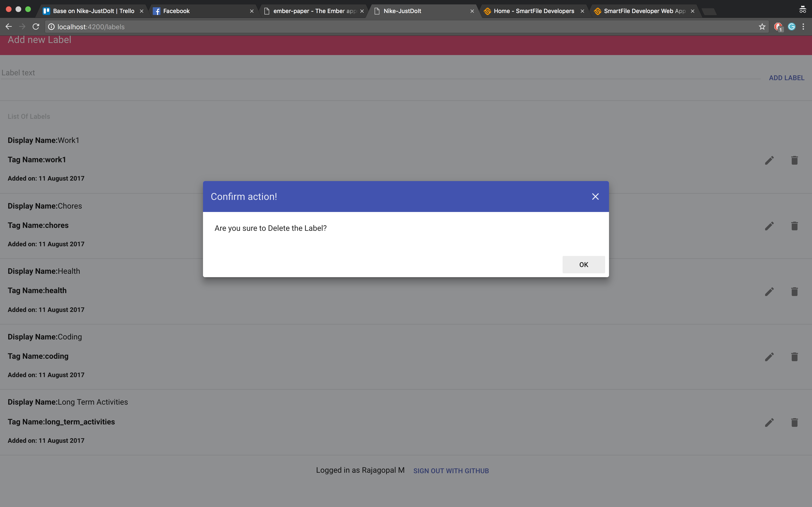
Task: Close the Confirm action dialog with X
Action: 595,197
